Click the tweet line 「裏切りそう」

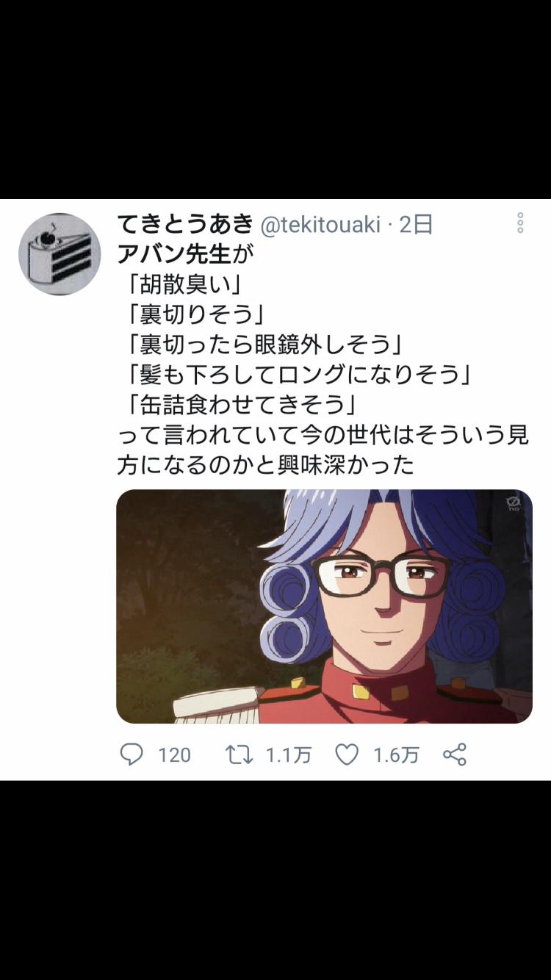[195, 314]
